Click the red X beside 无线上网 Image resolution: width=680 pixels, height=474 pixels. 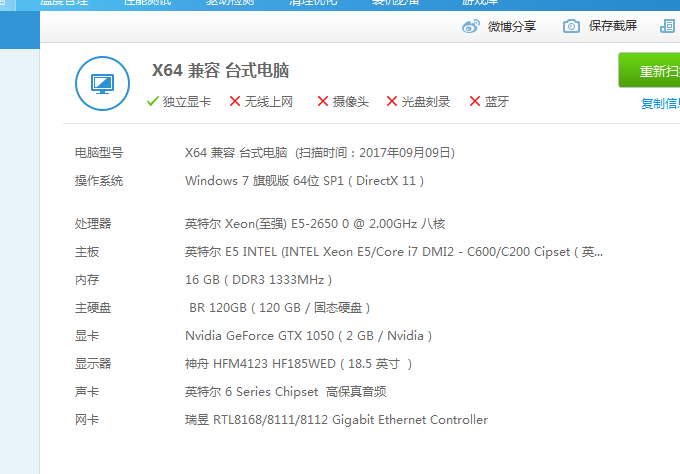coord(235,101)
